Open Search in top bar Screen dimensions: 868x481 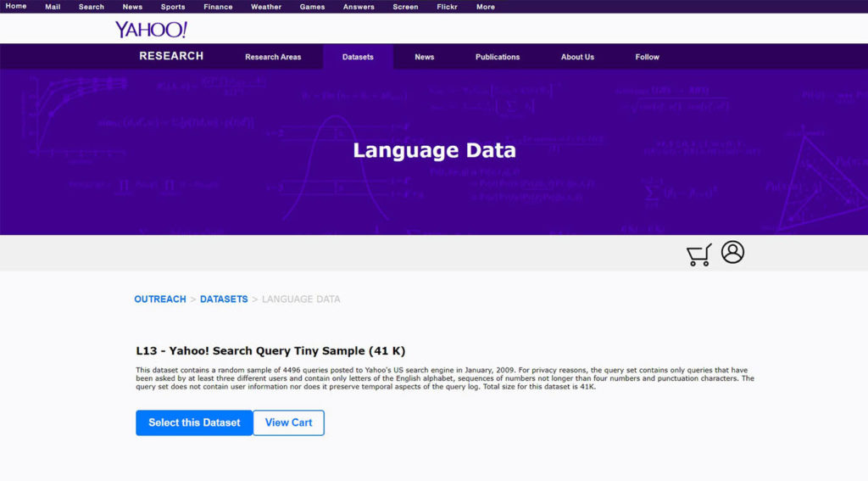tap(92, 7)
